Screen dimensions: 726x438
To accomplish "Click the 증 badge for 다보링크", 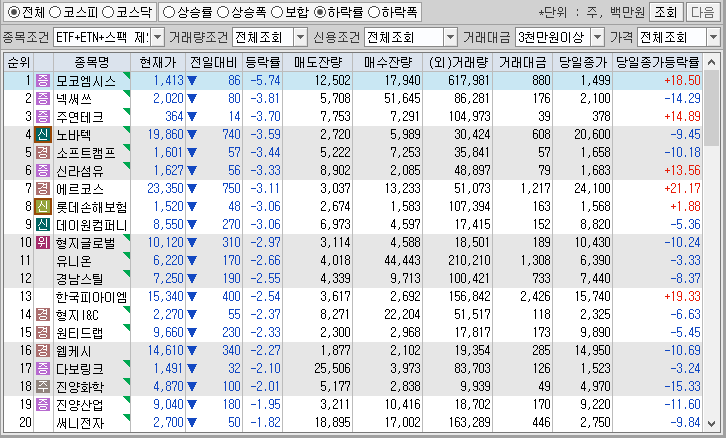I will pyautogui.click(x=43, y=369).
